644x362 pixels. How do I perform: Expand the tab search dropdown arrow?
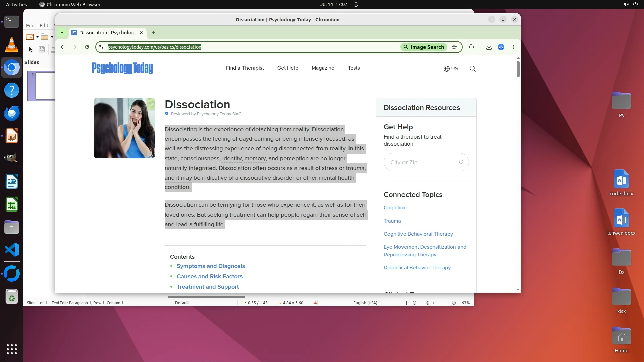(x=62, y=33)
